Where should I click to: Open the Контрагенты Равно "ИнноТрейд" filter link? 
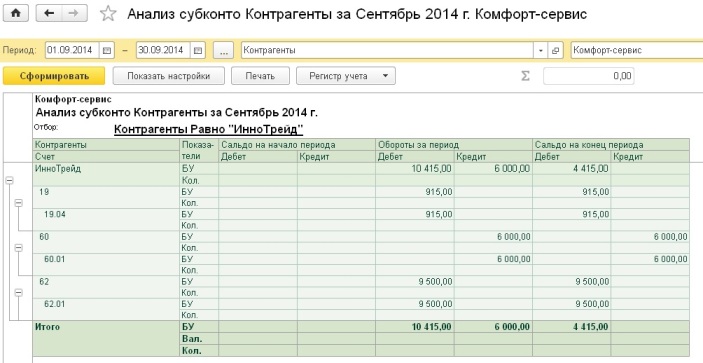[208, 130]
